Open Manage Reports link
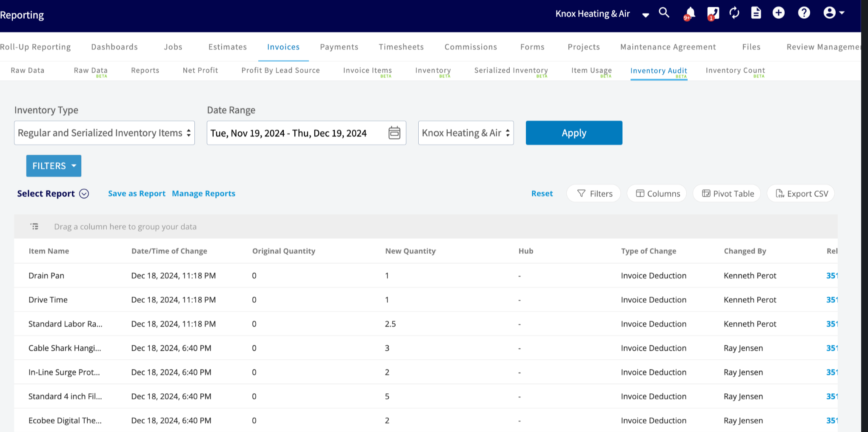Screen dimensions: 868x432 [203, 193]
